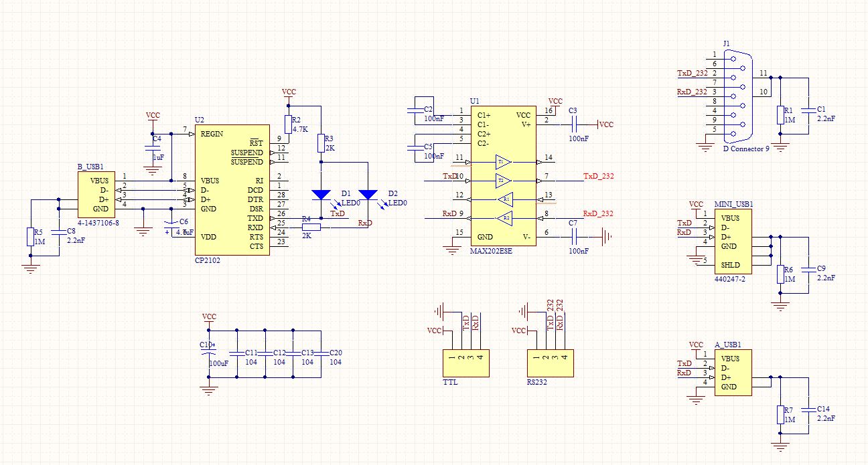The image size is (868, 465).
Task: Select the TTL four-pin header
Action: pos(465,363)
